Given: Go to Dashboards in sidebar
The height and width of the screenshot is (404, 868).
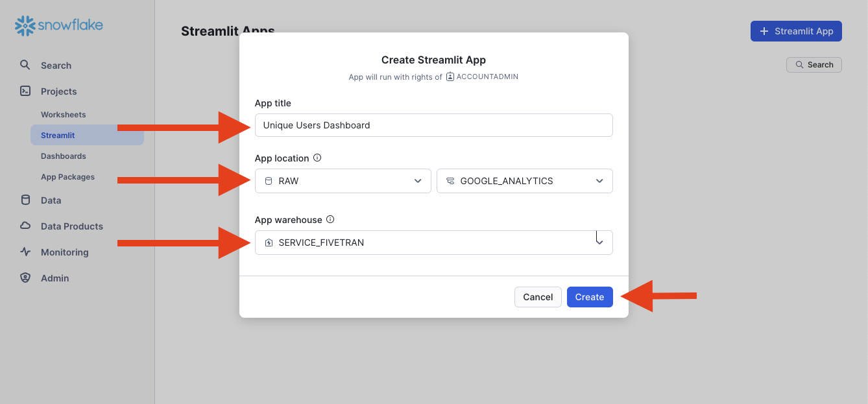Looking at the screenshot, I should 64,156.
